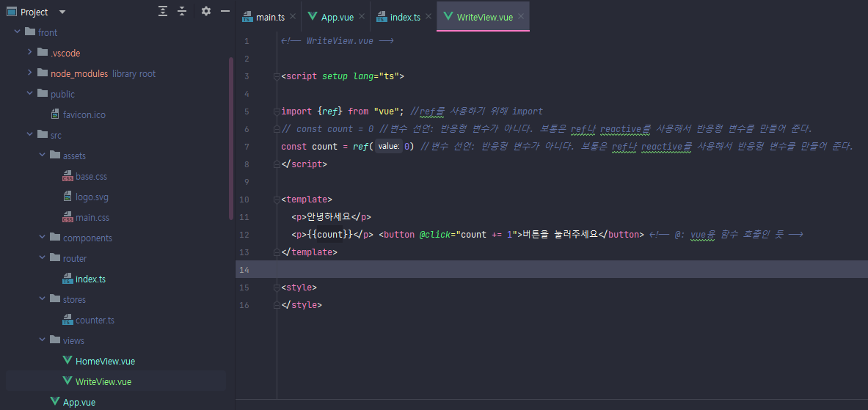Fold the template block at line 10
Screen dimensions: 868x410
(x=277, y=199)
